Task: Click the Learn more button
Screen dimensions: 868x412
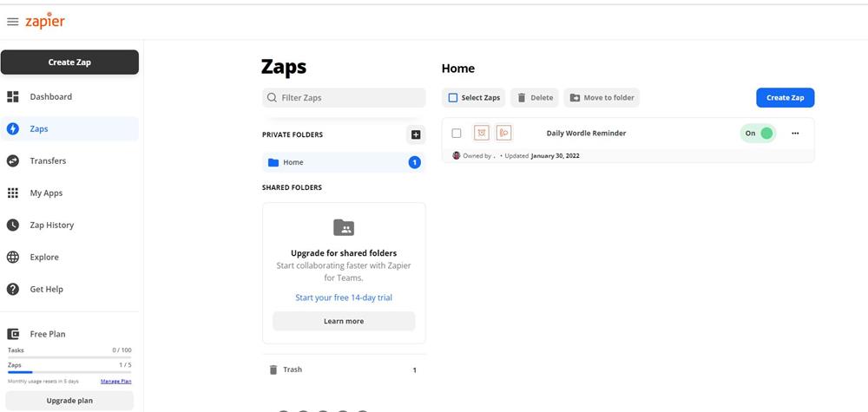Action: [x=344, y=321]
